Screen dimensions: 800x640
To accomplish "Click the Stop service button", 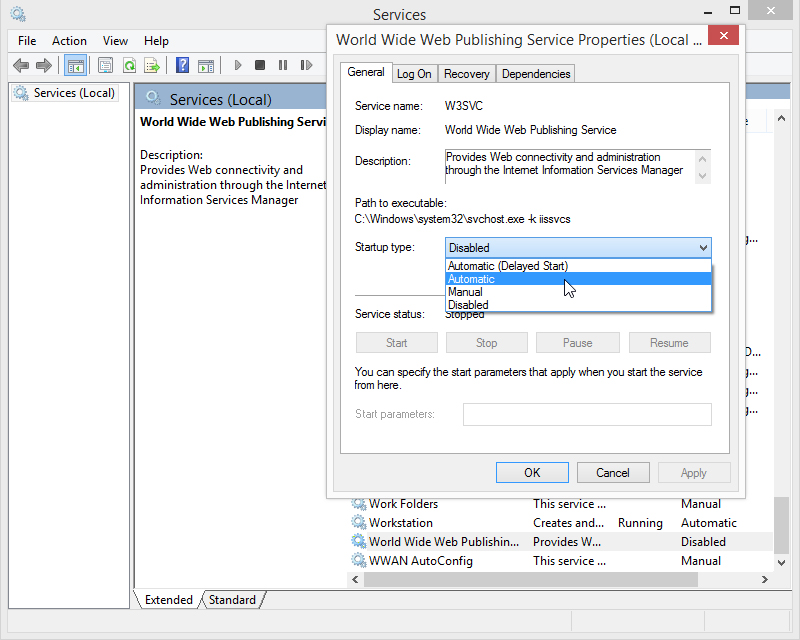I will [x=487, y=343].
